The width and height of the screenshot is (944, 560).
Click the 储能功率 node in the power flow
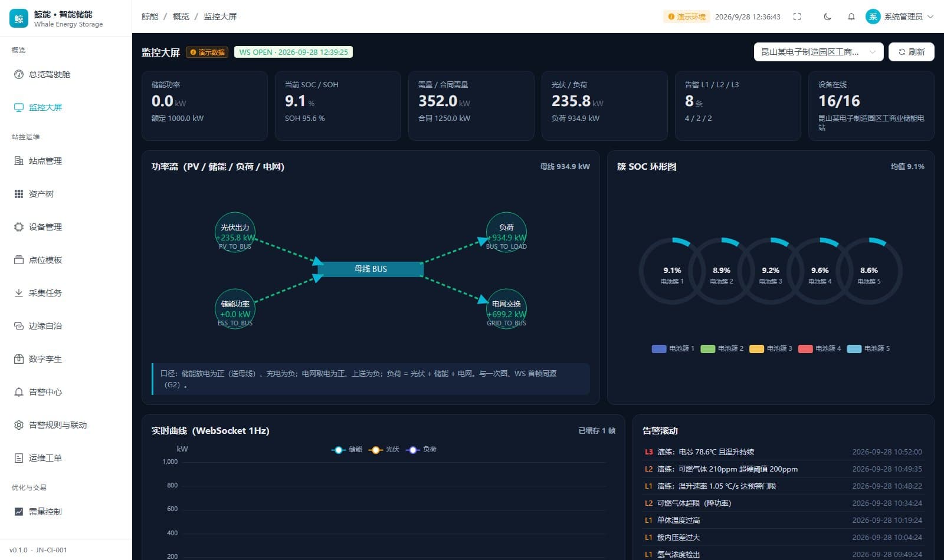(235, 309)
